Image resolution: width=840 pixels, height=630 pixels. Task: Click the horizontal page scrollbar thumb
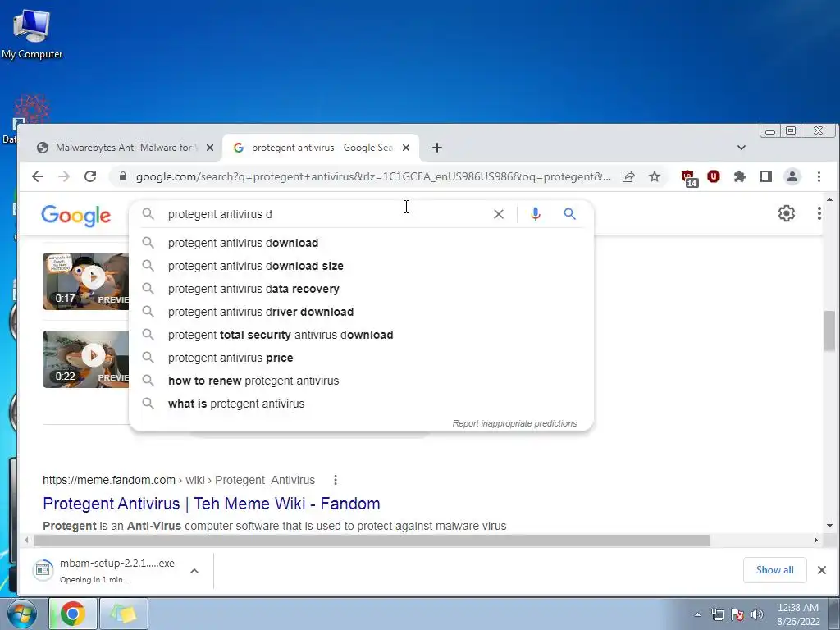pos(372,540)
